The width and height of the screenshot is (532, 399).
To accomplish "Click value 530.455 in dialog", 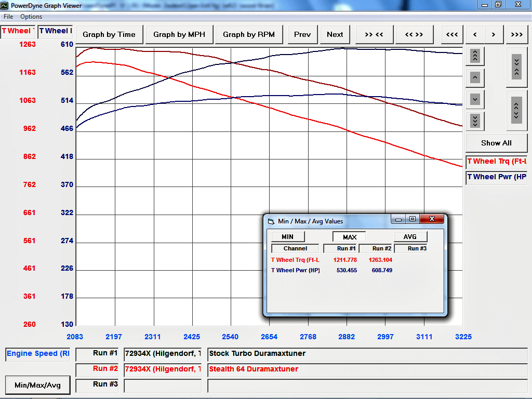I will (347, 270).
